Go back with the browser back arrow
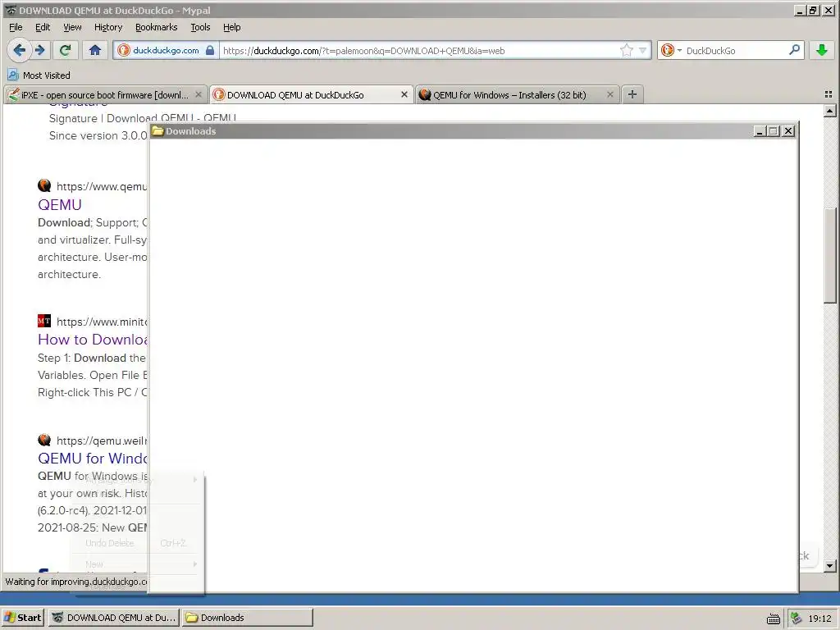 [20, 50]
